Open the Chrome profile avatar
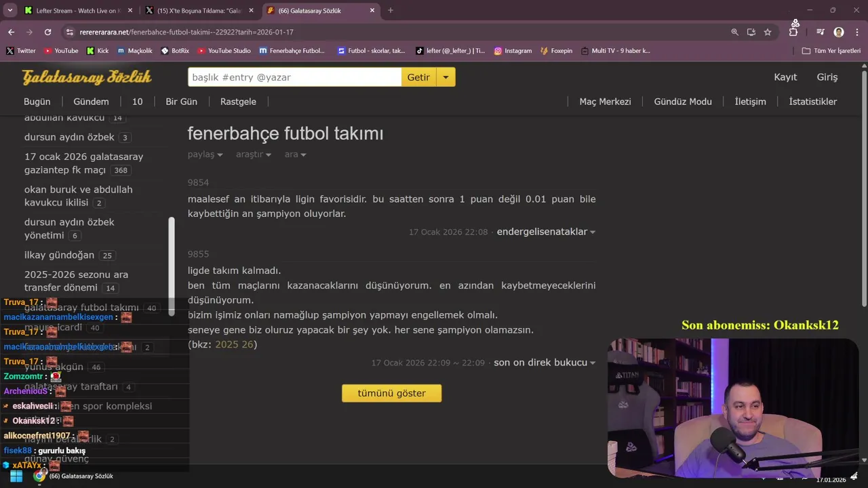The width and height of the screenshot is (868, 488). (x=839, y=32)
